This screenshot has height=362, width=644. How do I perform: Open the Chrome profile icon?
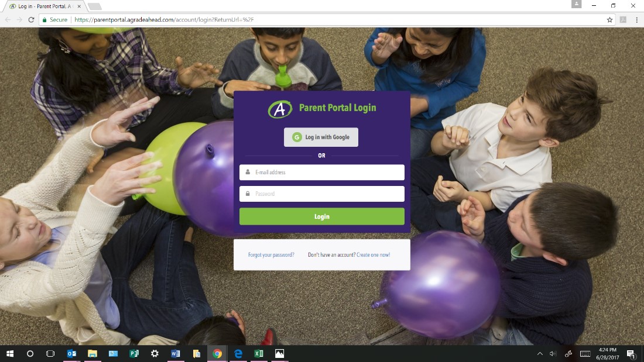coord(576,4)
